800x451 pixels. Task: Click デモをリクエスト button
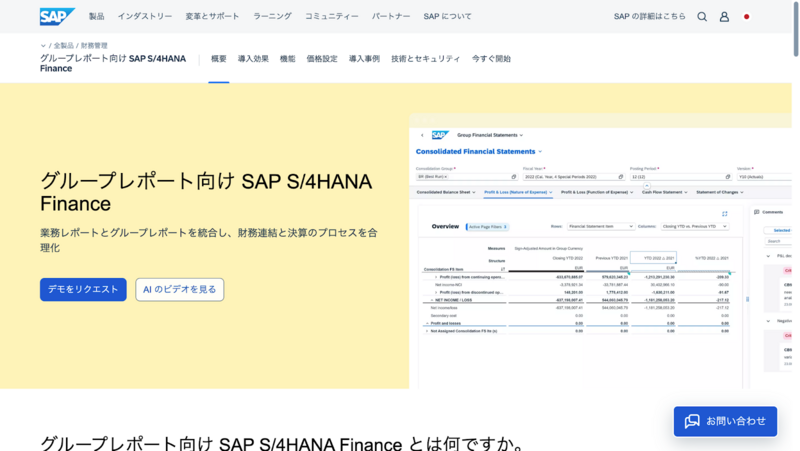pos(83,289)
